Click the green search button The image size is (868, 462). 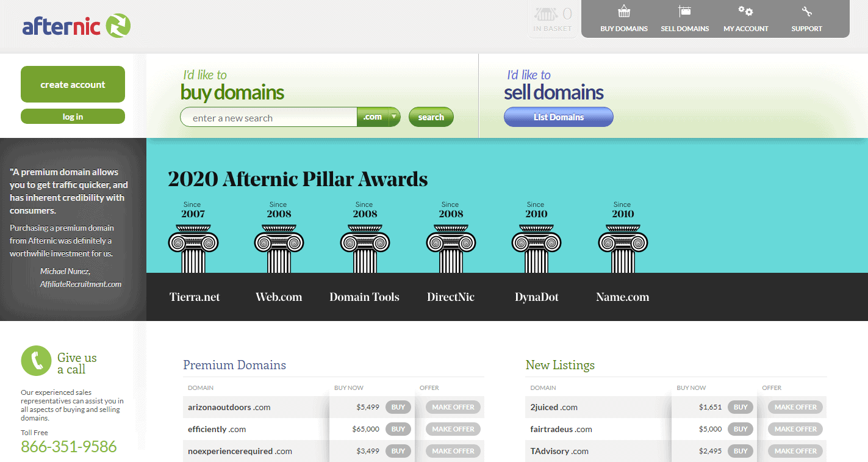point(431,117)
